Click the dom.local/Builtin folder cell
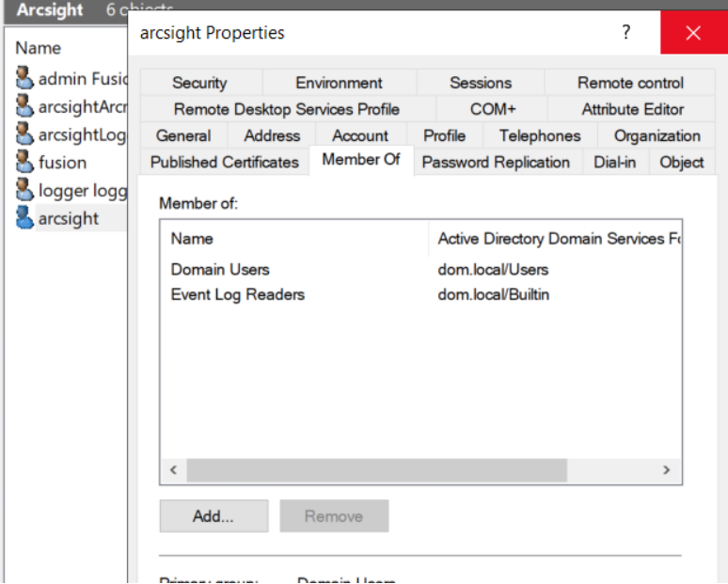The height and width of the screenshot is (584, 728). click(494, 294)
